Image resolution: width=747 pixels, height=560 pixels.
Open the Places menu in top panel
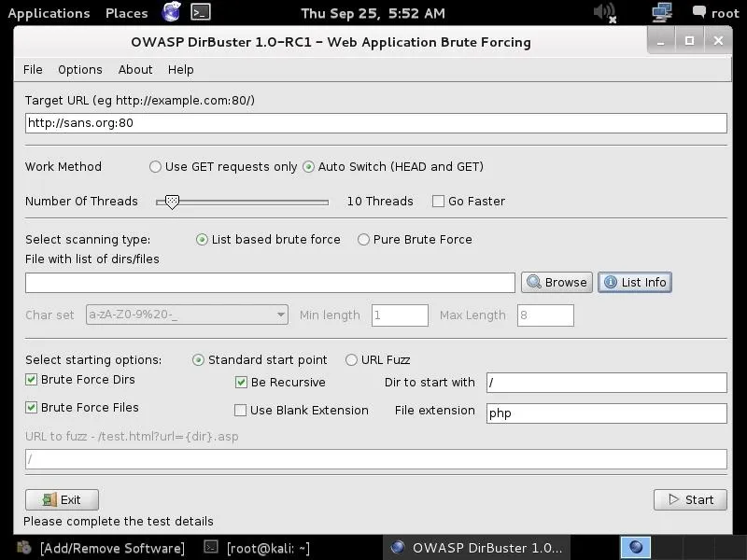(127, 13)
